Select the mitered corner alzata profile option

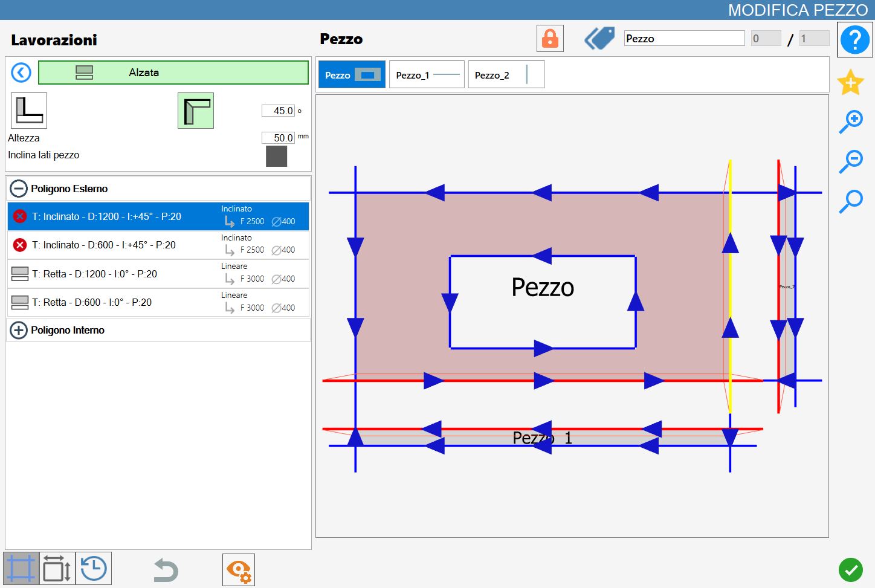tap(196, 111)
